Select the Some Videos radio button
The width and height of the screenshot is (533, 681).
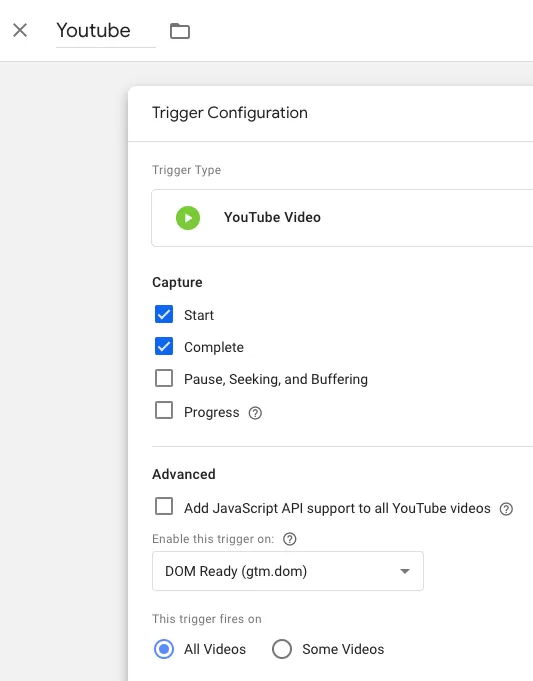point(282,649)
